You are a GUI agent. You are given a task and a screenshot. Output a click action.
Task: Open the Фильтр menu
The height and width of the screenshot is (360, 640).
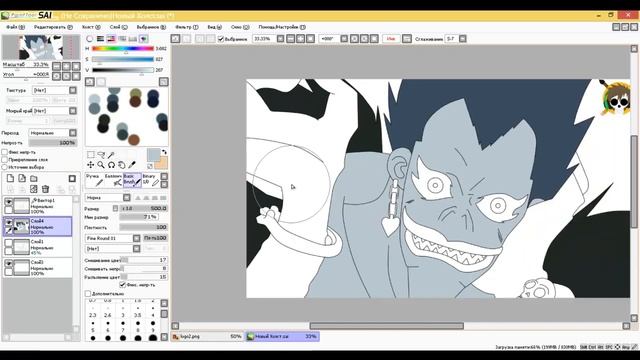[187, 27]
